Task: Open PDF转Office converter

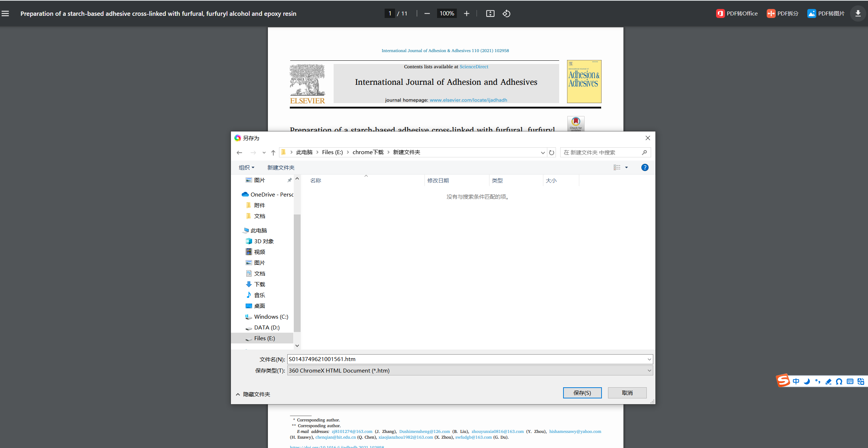Action: click(x=737, y=14)
